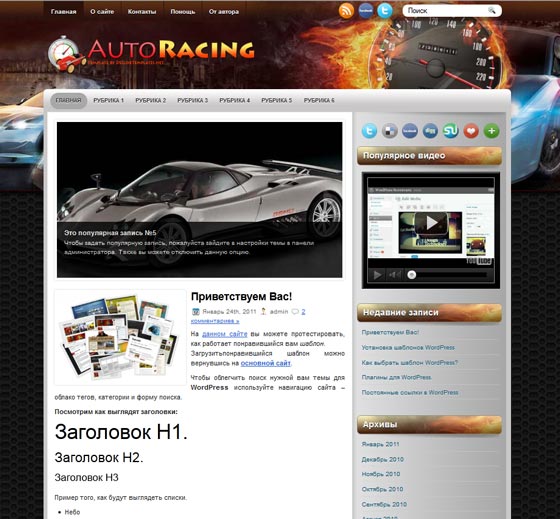560x519 pixels.
Task: Open the Приветствуем Вас! post title
Action: 241,296
